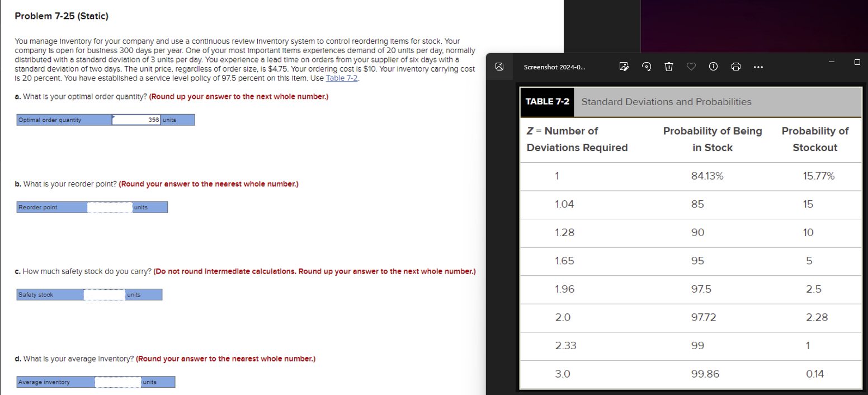Rotate the Table 7-2 screenshot
This screenshot has height=395, width=868.
(x=647, y=67)
